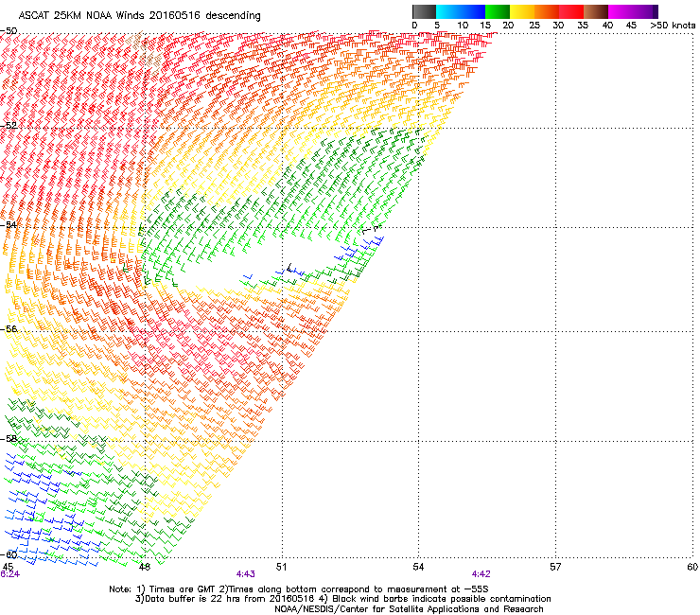Click the black longitude label '45' at bottom left
This screenshot has height=615, width=700.
[x=8, y=567]
